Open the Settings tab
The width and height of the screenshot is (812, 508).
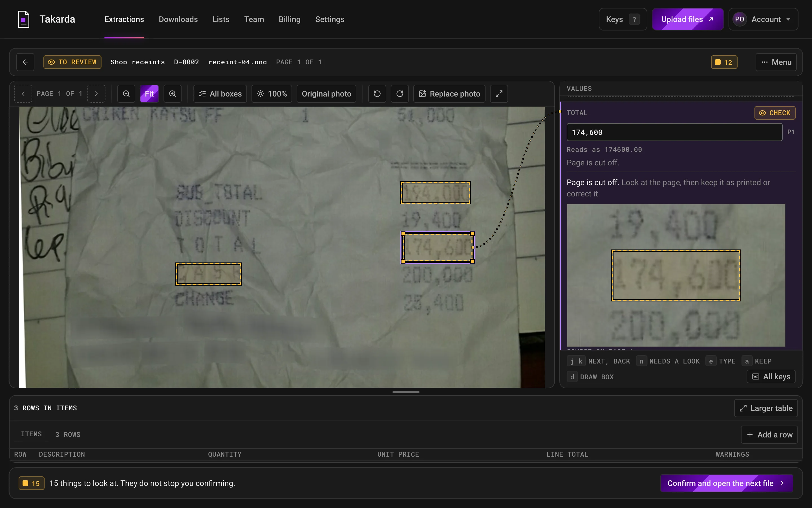pyautogui.click(x=330, y=19)
